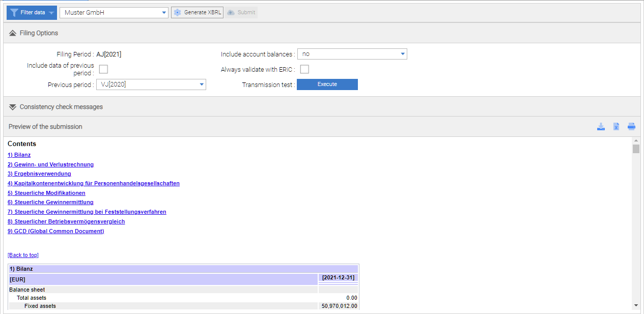This screenshot has width=644, height=314.
Task: Click the Back to top link
Action: (23, 255)
